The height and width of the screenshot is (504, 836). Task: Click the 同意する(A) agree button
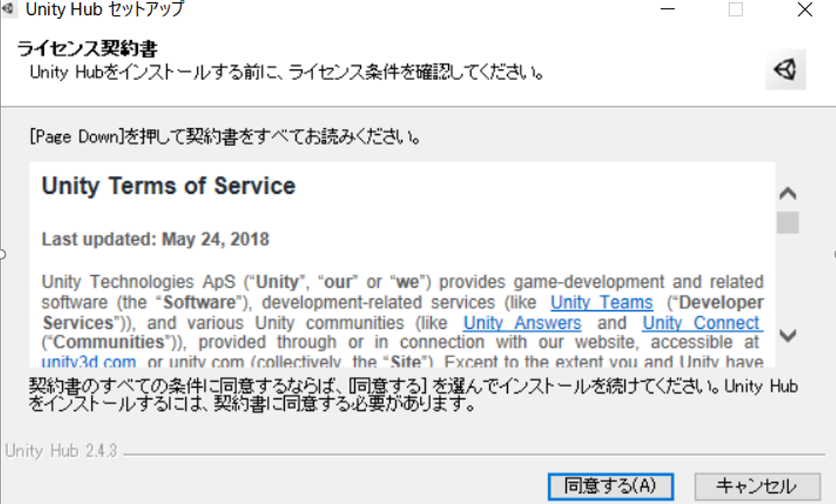(611, 486)
